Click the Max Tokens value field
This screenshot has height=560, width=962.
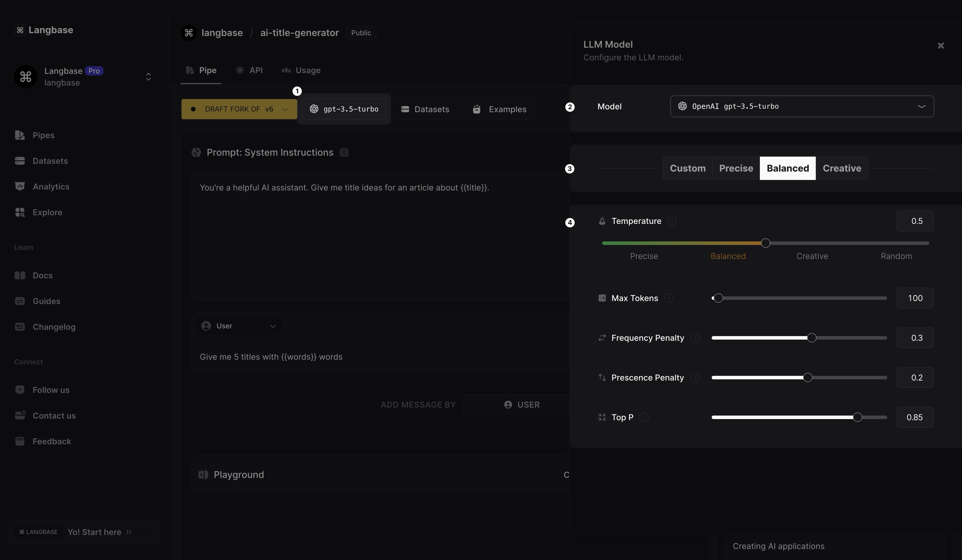(915, 298)
